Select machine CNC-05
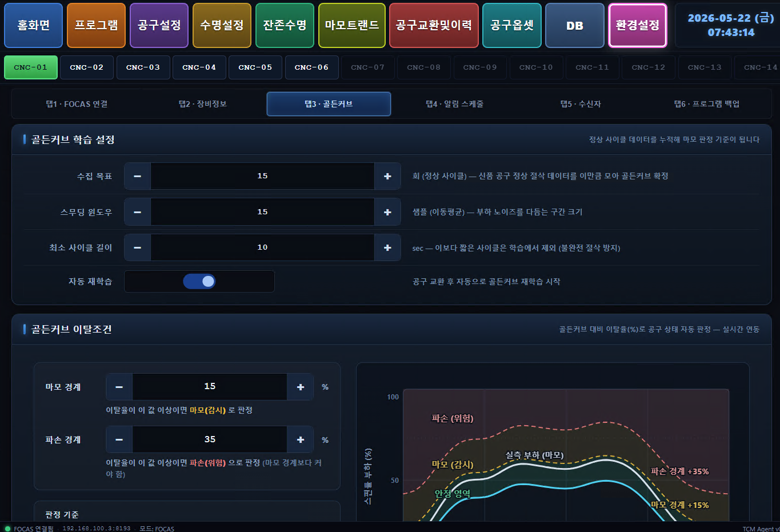780x532 pixels. pos(255,67)
